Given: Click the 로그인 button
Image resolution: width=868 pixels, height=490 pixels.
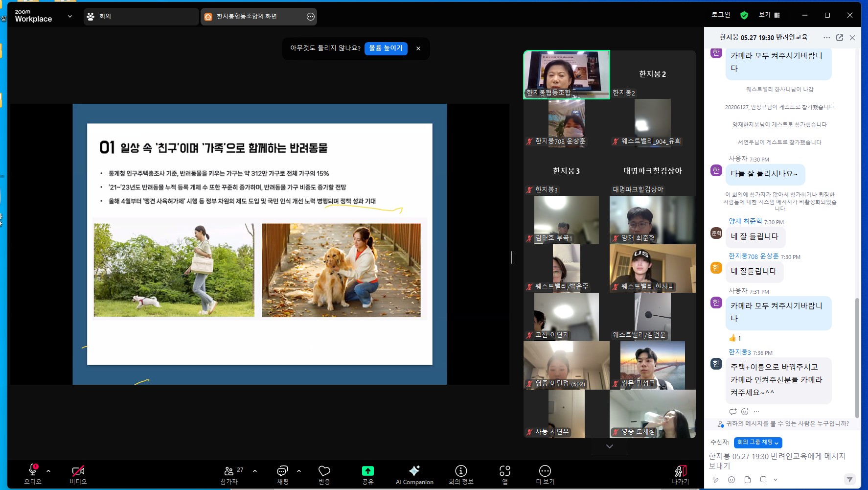Looking at the screenshot, I should pyautogui.click(x=720, y=15).
